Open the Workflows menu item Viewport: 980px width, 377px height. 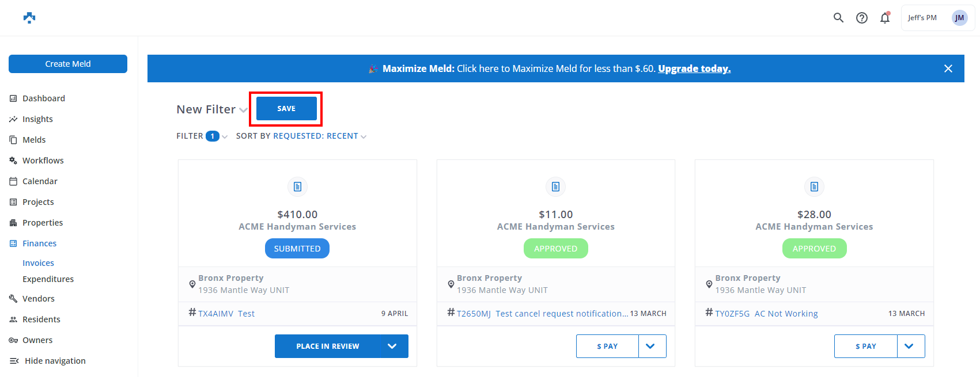[43, 161]
